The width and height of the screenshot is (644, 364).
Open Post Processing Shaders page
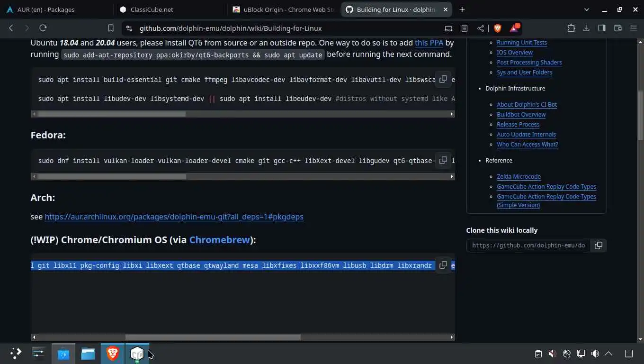tap(529, 62)
